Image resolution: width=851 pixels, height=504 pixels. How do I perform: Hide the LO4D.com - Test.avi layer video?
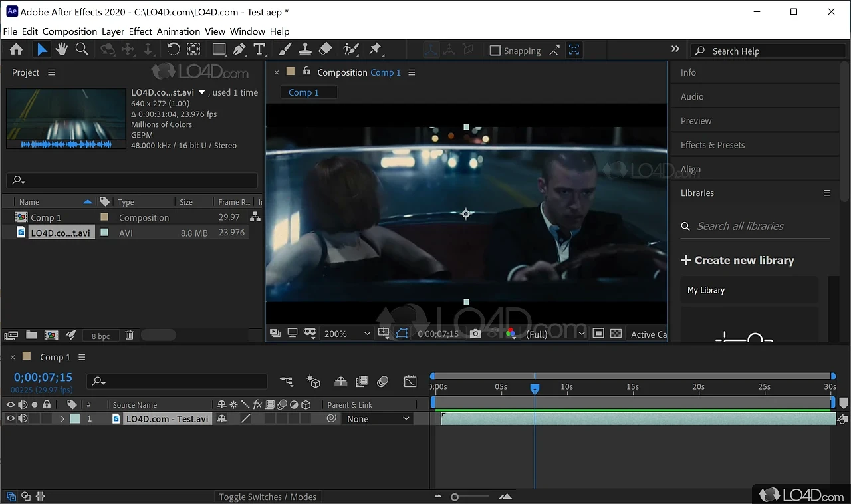pos(10,418)
